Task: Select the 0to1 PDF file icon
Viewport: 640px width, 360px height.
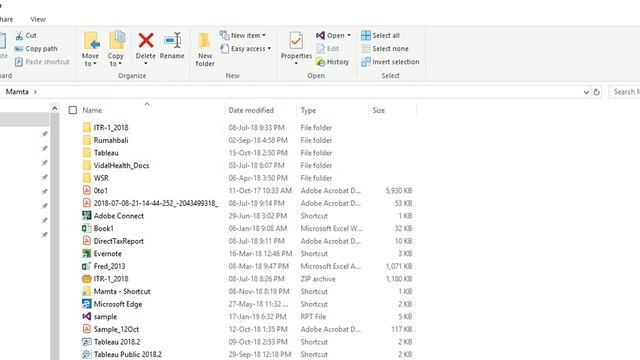Action: (87, 190)
